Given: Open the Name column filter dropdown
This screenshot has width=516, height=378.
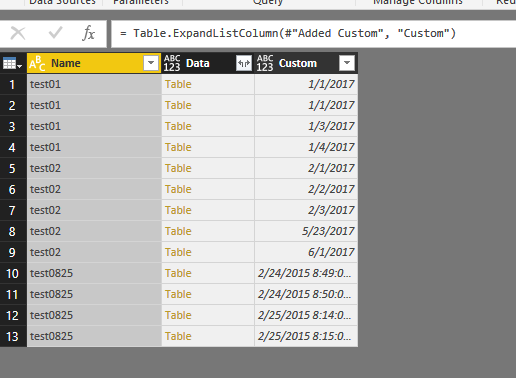Looking at the screenshot, I should [x=151, y=63].
